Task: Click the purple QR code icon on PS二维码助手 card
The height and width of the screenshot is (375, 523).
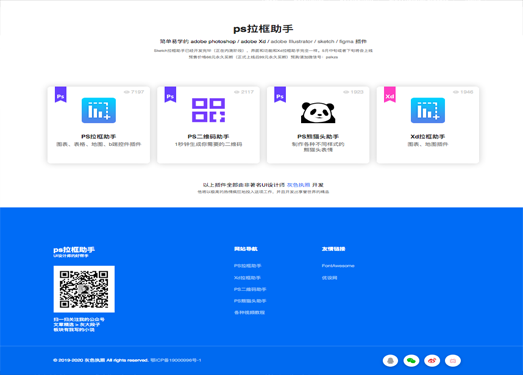Action: [x=208, y=110]
